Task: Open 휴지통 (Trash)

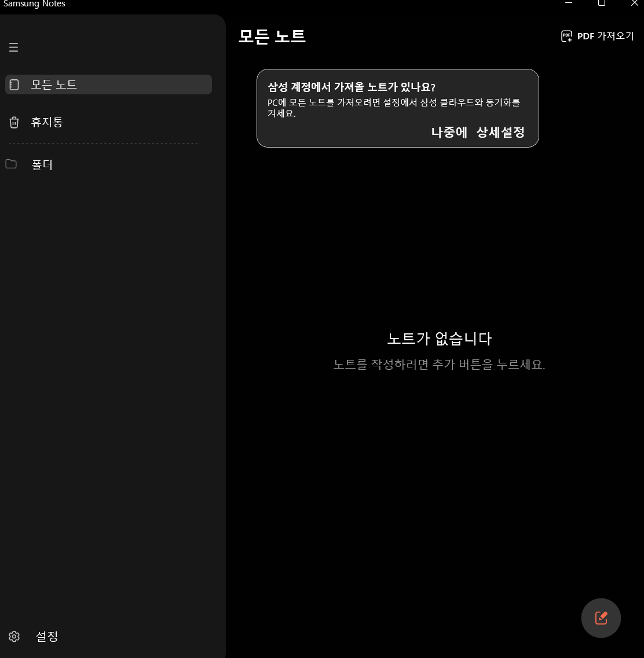Action: pyautogui.click(x=46, y=122)
